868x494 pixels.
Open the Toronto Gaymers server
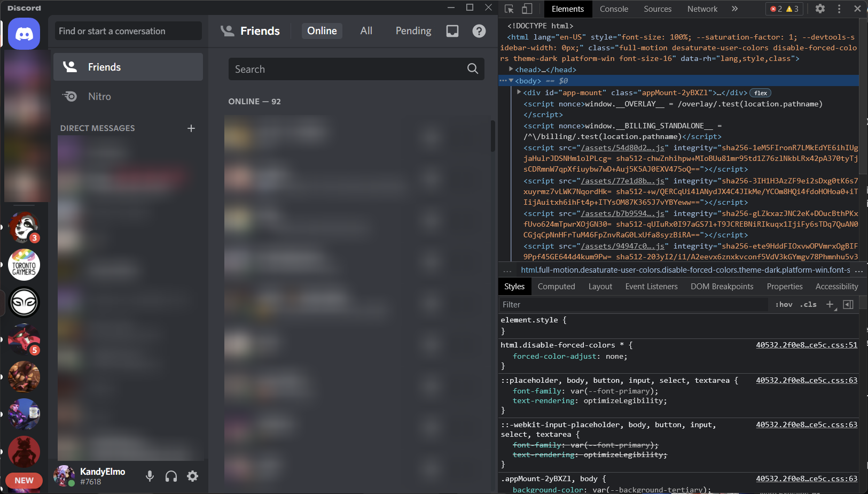coord(24,265)
